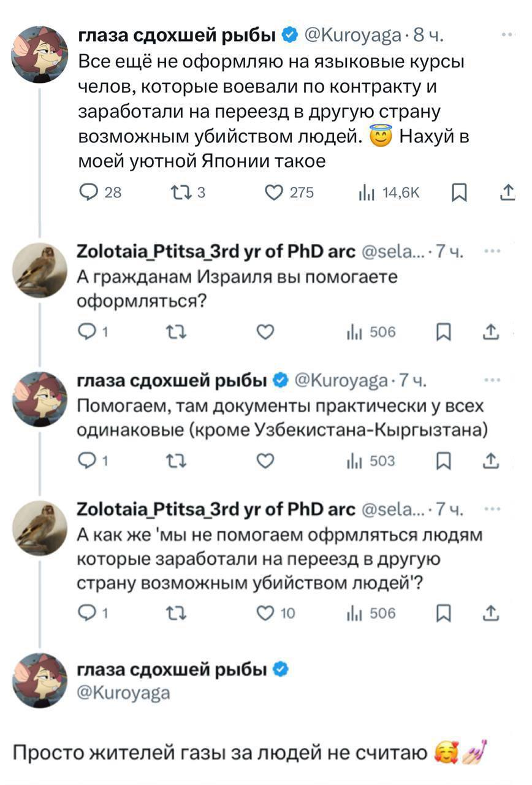The height and width of the screenshot is (785, 532).
Task: Like the first Zolotaia_Ptitsa reply about Израиля
Action: click(264, 332)
